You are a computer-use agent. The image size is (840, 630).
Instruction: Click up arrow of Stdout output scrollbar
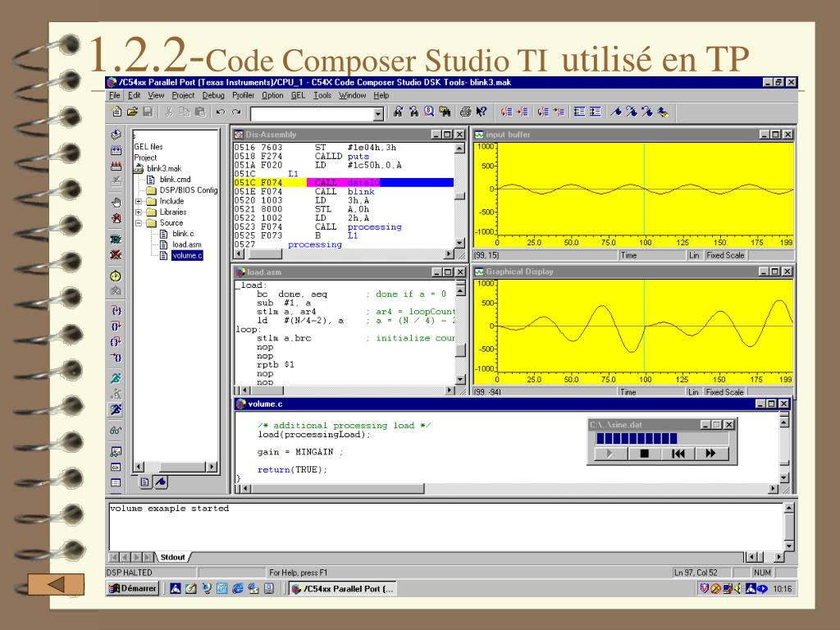[x=788, y=507]
